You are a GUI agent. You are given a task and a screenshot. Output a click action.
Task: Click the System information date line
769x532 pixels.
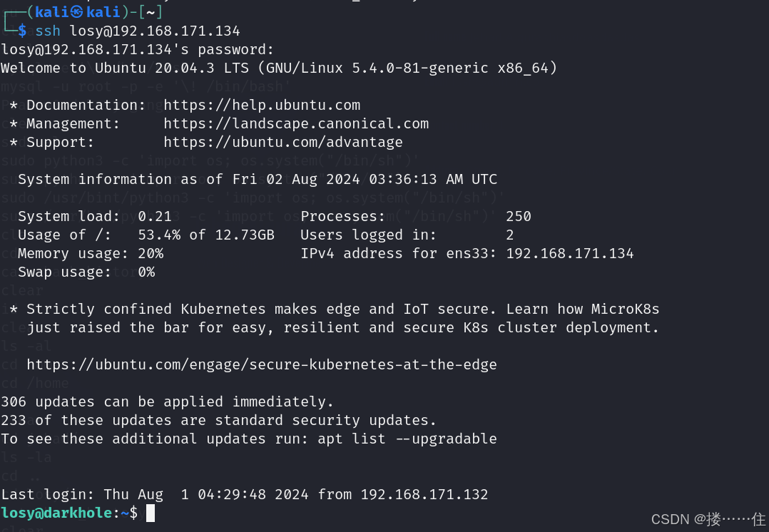(257, 179)
